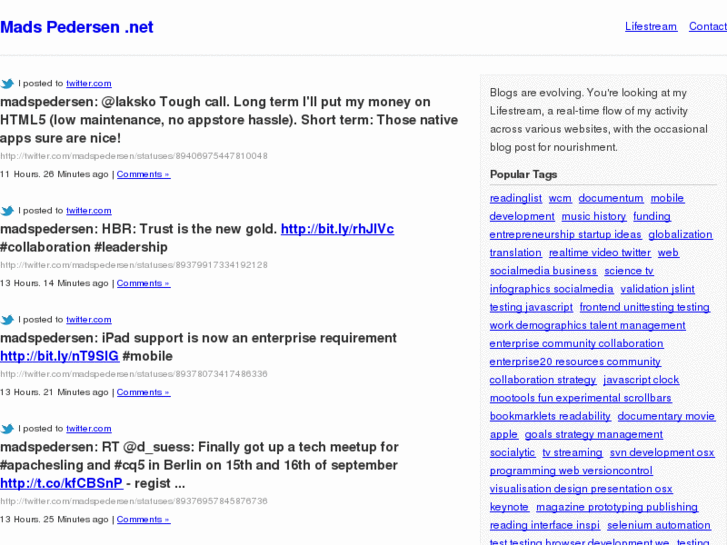View Comments on the 11 Hours, 26 Minutes ago post

(143, 174)
